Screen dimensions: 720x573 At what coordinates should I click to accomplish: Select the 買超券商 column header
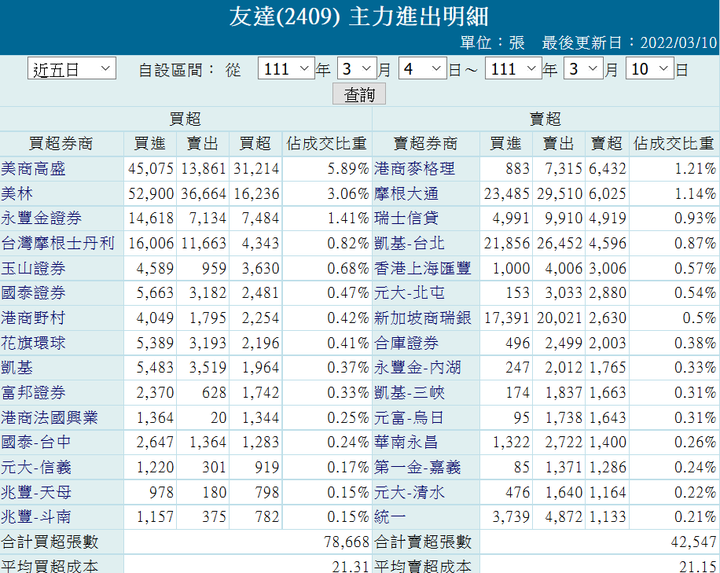[x=61, y=144]
